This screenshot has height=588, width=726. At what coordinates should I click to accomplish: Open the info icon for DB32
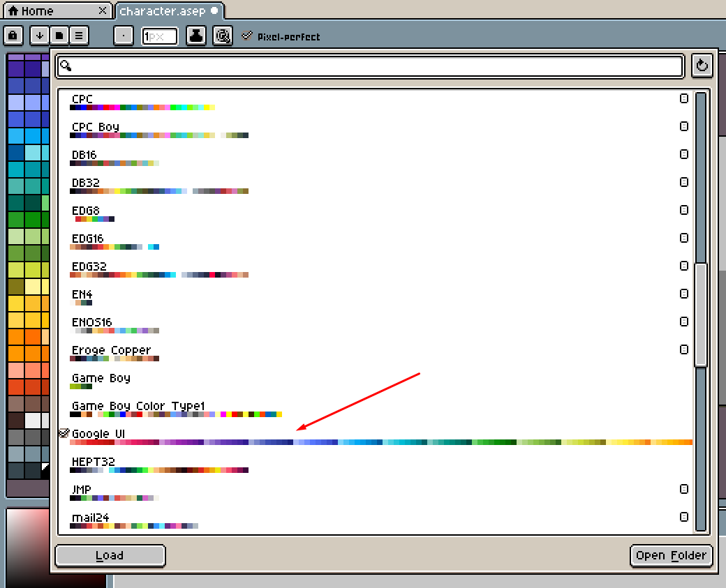pos(684,182)
